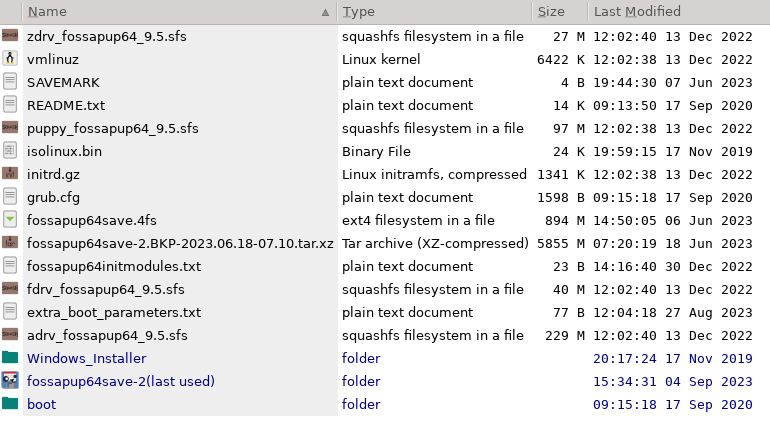This screenshot has height=436, width=770.
Task: Click the Windows_Installer folder icon
Action: click(10, 357)
